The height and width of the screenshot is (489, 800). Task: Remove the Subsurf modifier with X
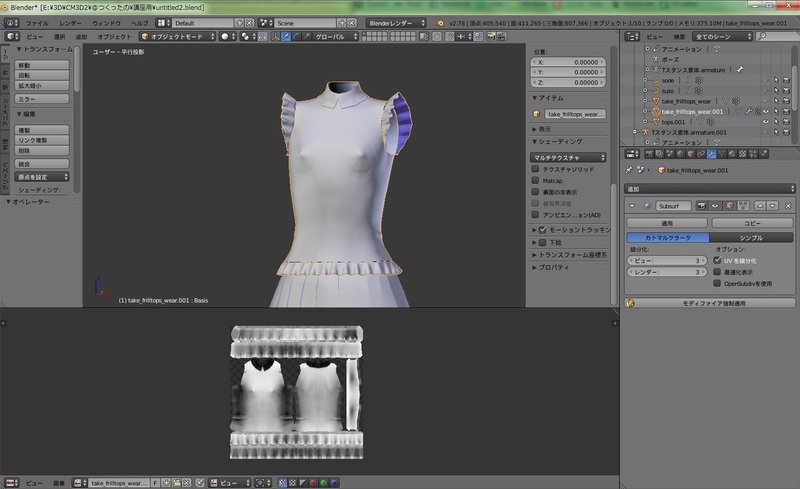click(x=790, y=205)
